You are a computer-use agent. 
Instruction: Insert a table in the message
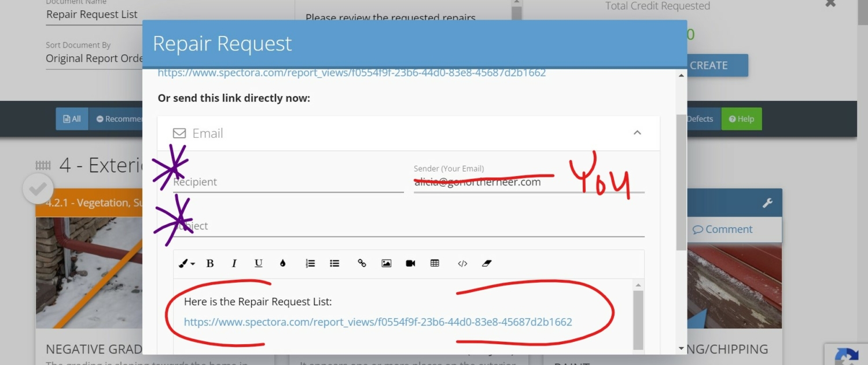(x=435, y=264)
